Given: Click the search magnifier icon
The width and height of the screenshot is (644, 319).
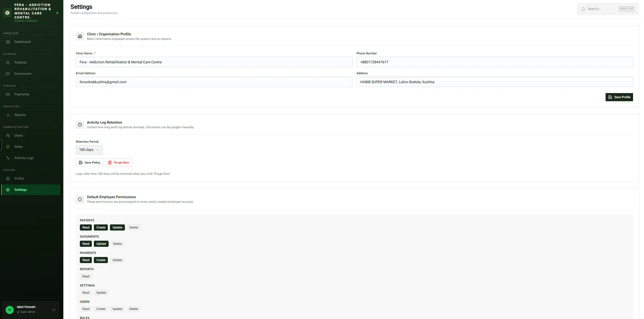Looking at the screenshot, I should pos(583,9).
